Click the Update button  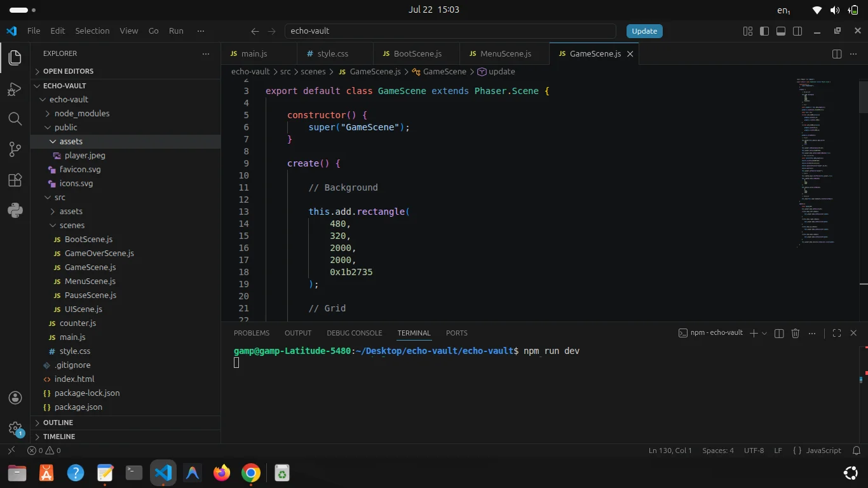pos(644,31)
